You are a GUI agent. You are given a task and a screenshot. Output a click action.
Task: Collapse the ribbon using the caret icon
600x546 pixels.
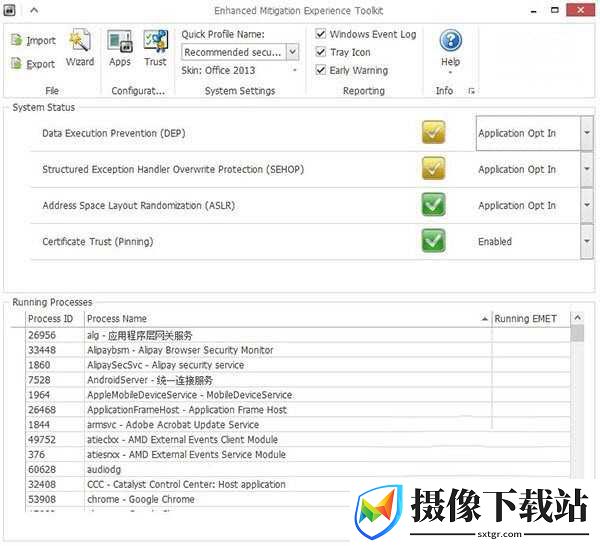[x=34, y=10]
